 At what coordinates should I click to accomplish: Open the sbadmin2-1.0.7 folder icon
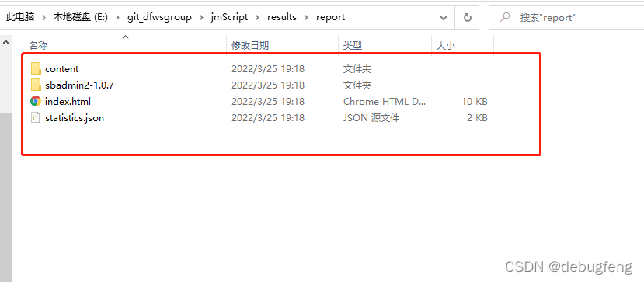(36, 85)
